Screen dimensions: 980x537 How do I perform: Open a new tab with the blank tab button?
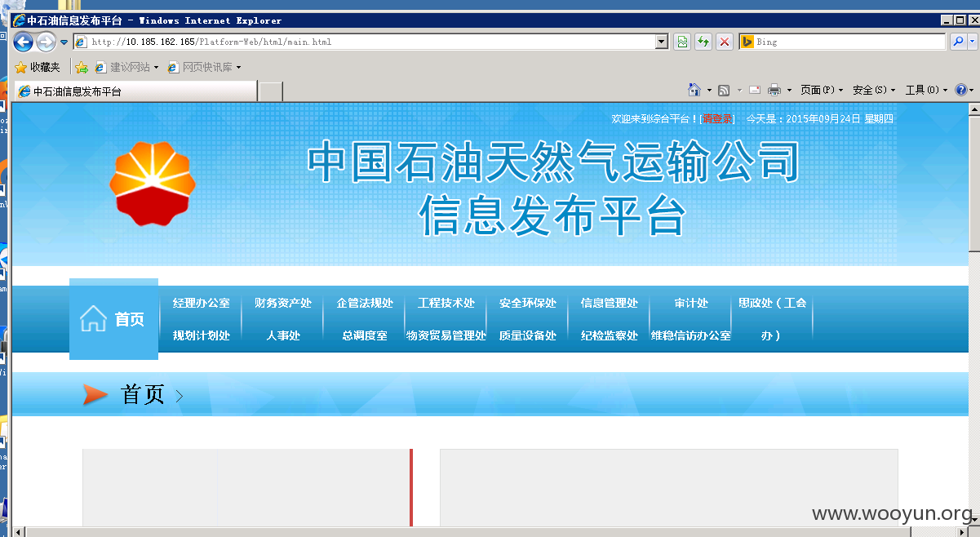[271, 91]
